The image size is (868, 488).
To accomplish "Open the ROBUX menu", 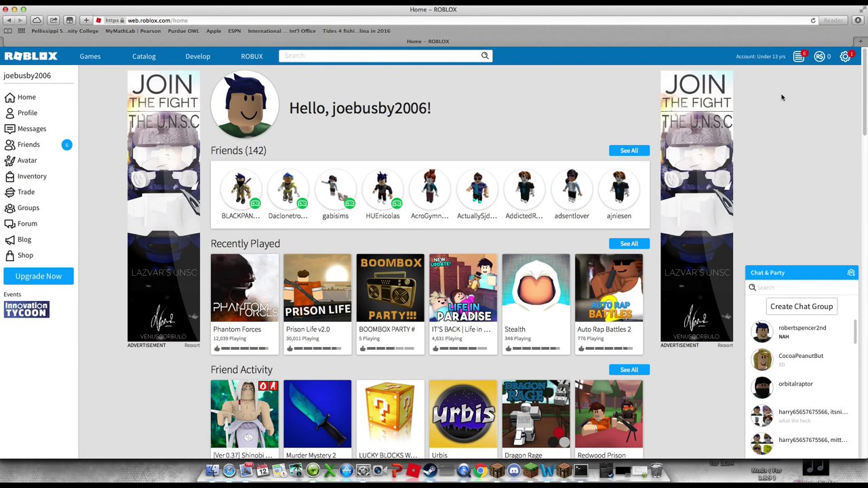I will (x=252, y=56).
